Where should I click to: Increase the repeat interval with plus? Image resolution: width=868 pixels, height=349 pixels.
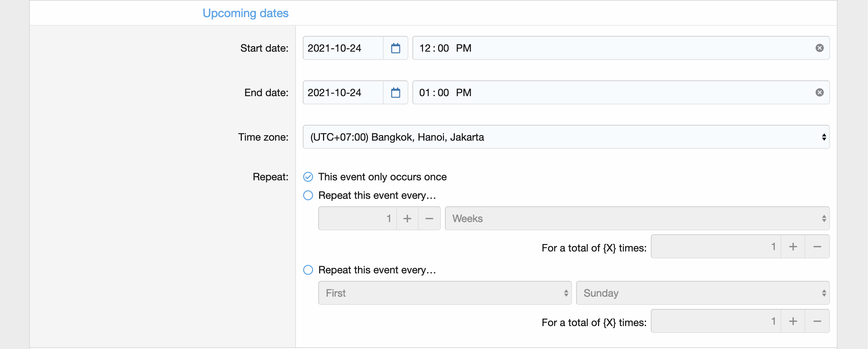click(x=407, y=219)
